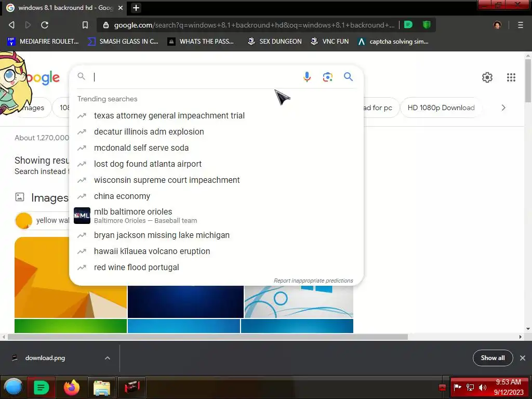Click the vertical page scrollbar
Viewport: 532px width, 399px height.
click(528, 81)
